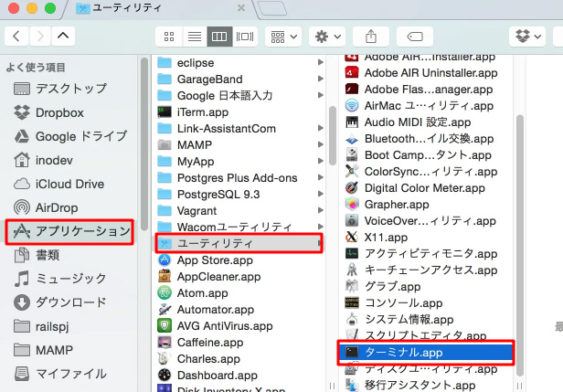Open the Dropbox toolbar dropdown
The height and width of the screenshot is (392, 563).
tap(527, 37)
